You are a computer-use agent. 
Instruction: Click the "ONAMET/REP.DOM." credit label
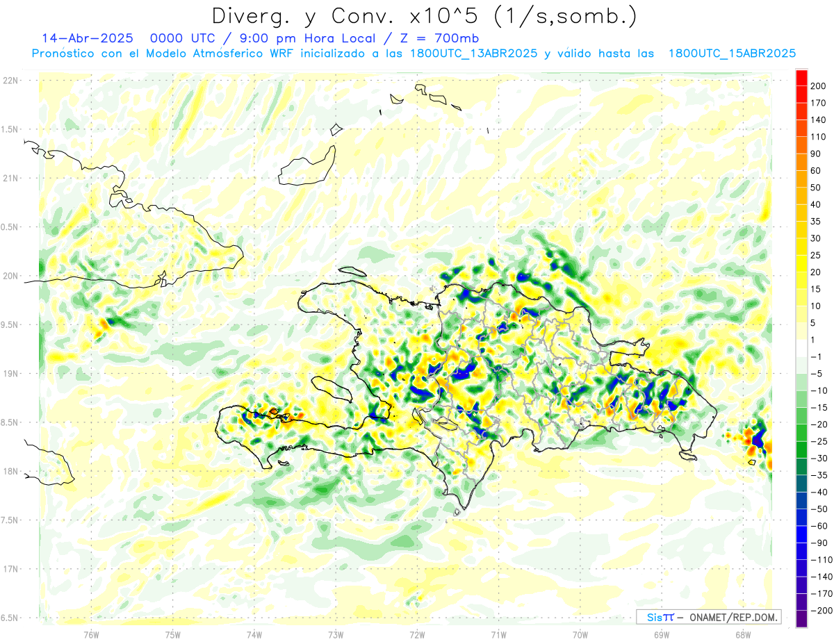point(733,617)
